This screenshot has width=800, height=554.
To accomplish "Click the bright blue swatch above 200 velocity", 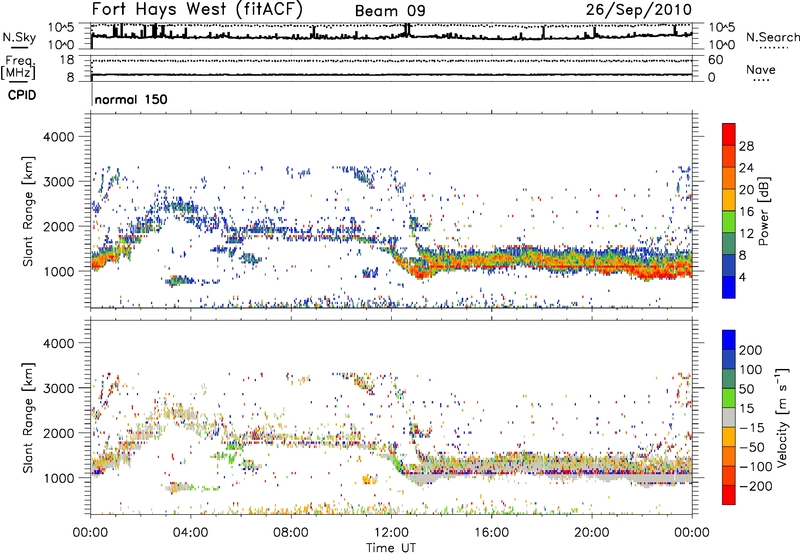I will (x=729, y=340).
